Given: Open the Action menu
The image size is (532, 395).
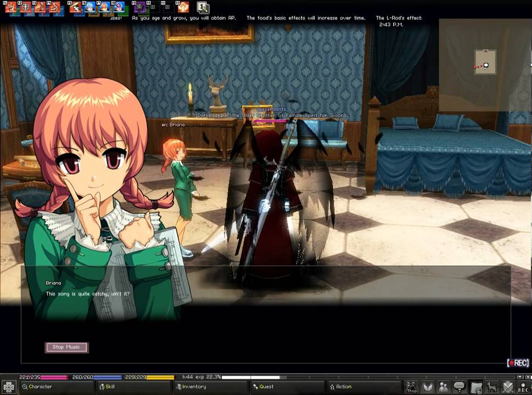Looking at the screenshot, I should [x=364, y=387].
